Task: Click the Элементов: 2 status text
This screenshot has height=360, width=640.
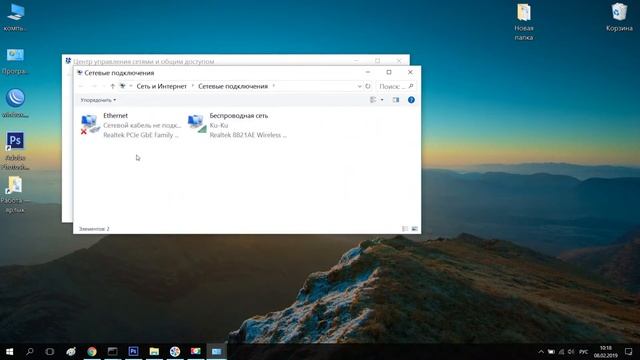Action: pos(94,229)
